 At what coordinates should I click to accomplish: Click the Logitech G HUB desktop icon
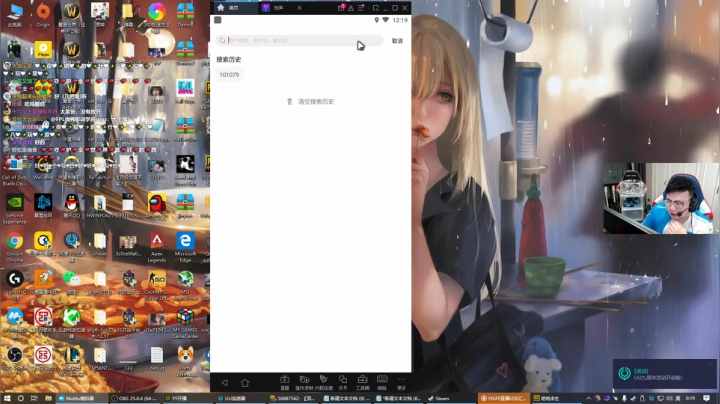coord(14,285)
